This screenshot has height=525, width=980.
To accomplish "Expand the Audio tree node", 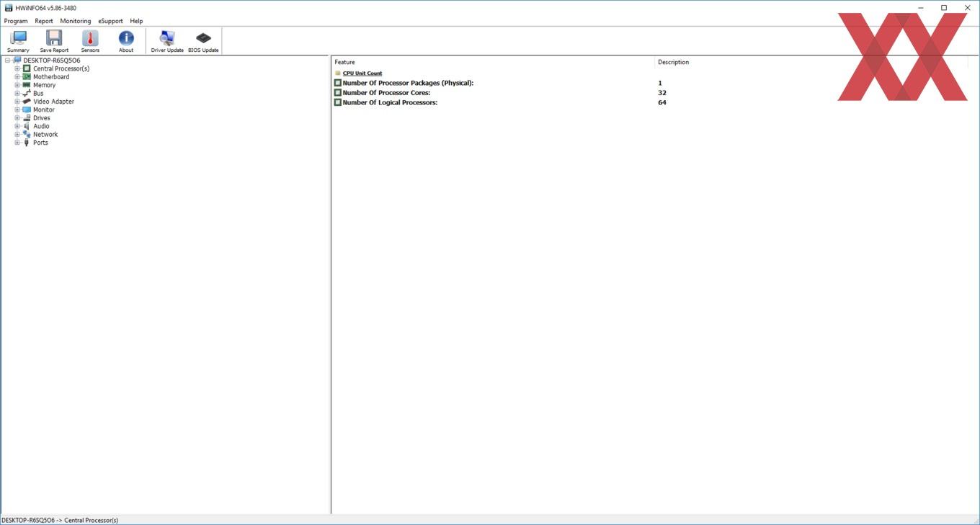I will [x=17, y=126].
